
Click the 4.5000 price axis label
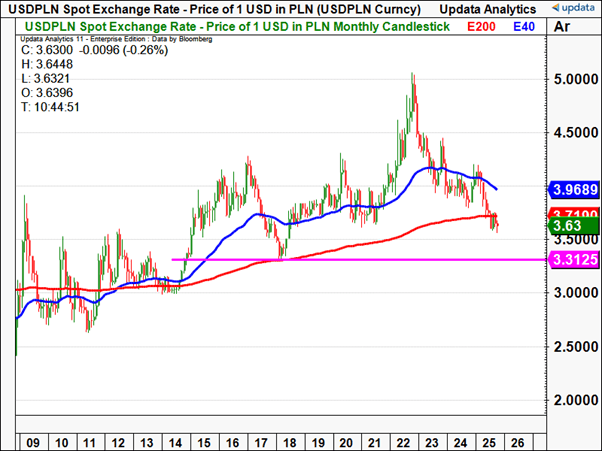pos(576,133)
